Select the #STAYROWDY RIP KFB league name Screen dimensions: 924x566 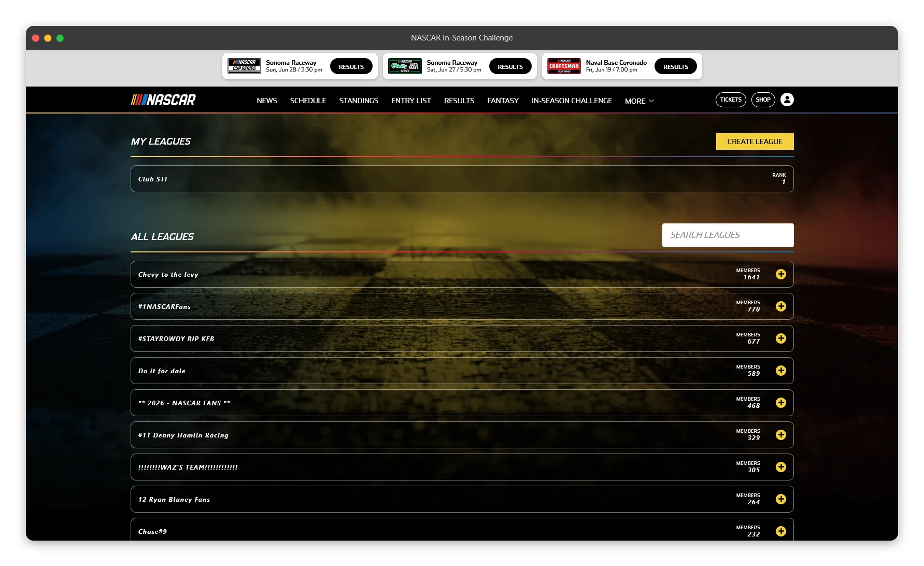[176, 339]
